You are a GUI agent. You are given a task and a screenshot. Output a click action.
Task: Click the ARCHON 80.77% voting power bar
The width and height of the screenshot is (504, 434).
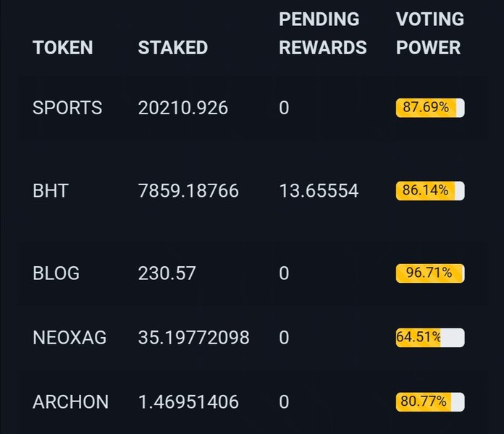(x=430, y=401)
